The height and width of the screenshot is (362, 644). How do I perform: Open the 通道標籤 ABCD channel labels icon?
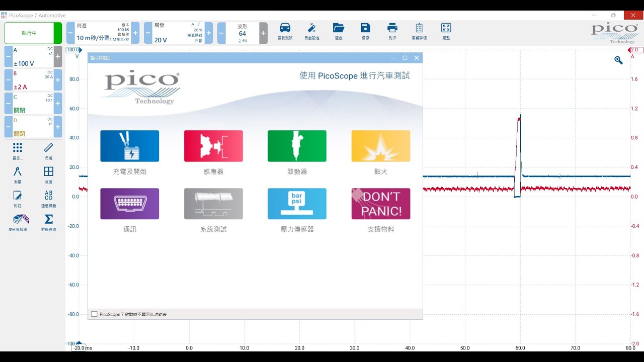[49, 199]
